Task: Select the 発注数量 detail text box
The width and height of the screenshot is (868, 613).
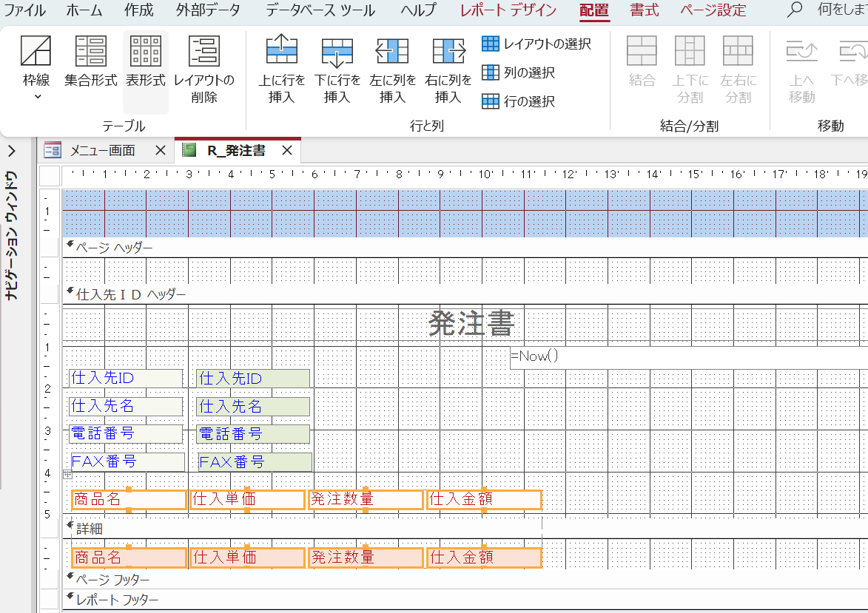Action: tap(366, 558)
